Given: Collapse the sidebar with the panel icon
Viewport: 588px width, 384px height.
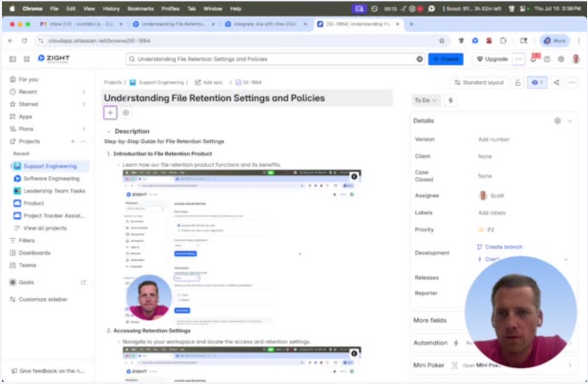Looking at the screenshot, I should [13, 59].
